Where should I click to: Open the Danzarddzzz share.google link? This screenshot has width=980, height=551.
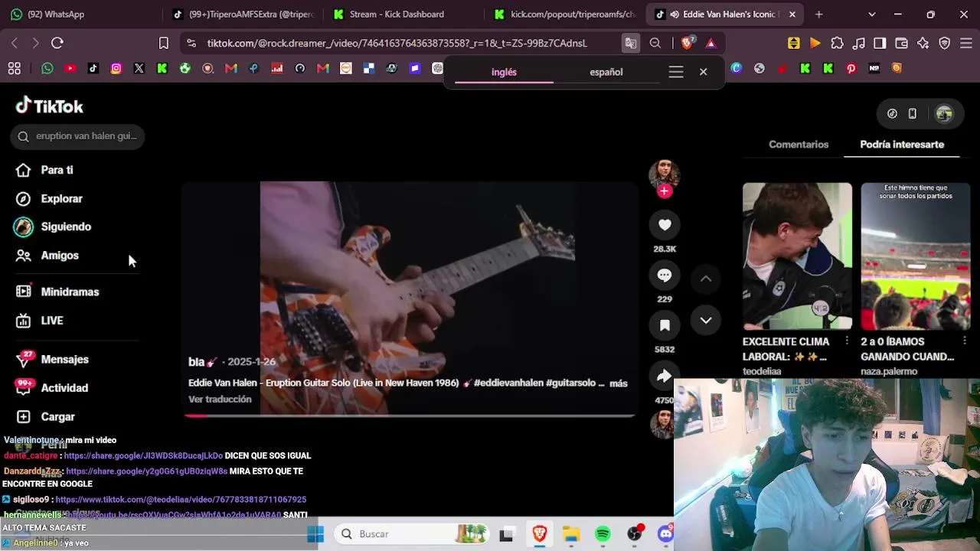tap(146, 471)
